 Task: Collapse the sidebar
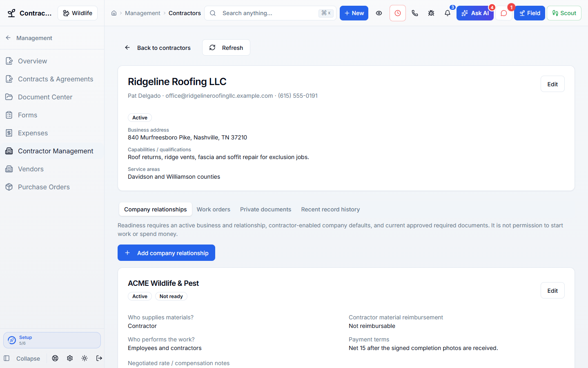[x=22, y=358]
